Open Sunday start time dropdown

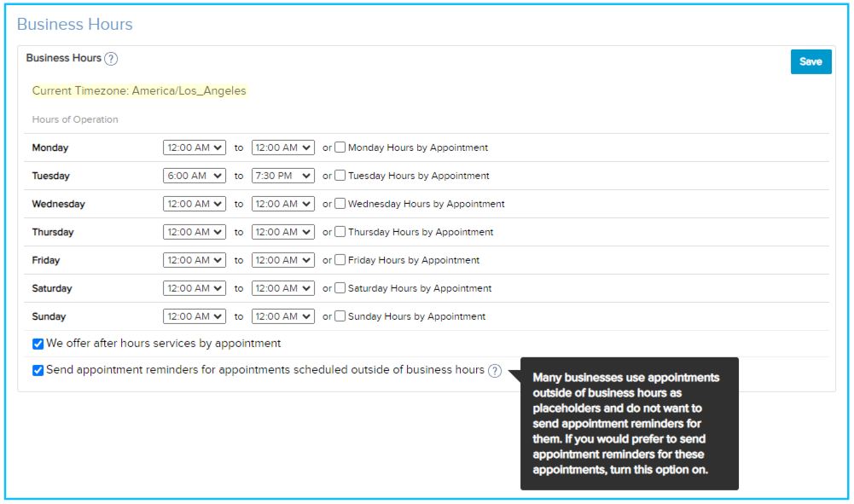[x=195, y=316]
